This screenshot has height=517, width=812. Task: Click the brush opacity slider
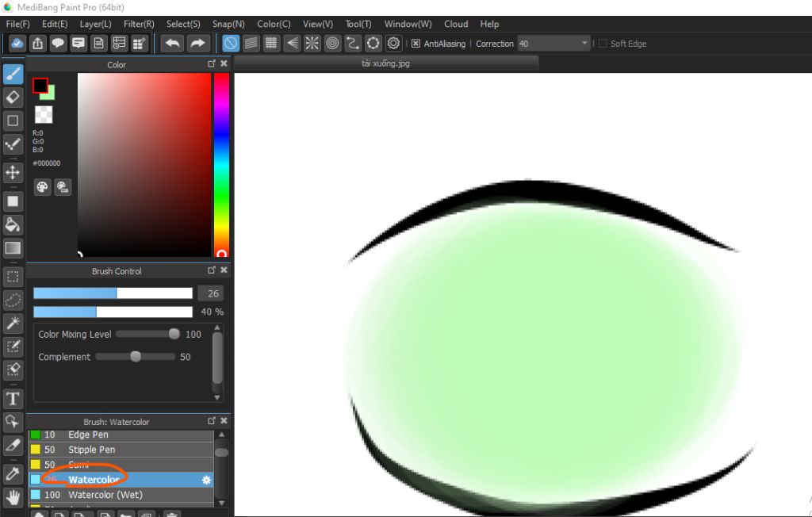pos(113,312)
